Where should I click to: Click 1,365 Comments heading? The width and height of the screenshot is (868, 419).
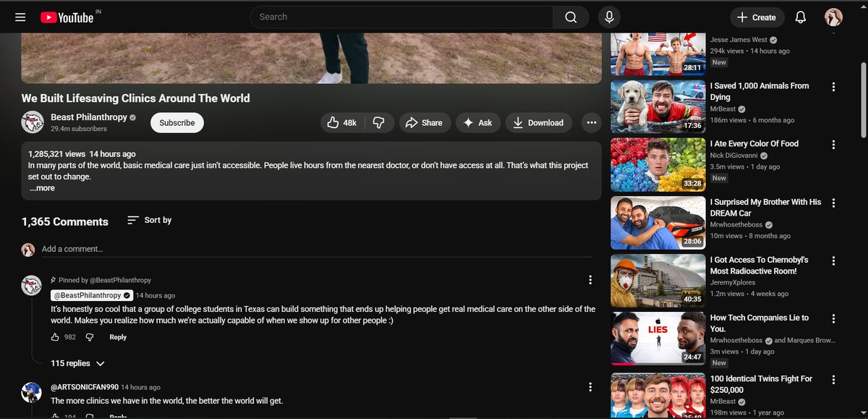point(65,221)
